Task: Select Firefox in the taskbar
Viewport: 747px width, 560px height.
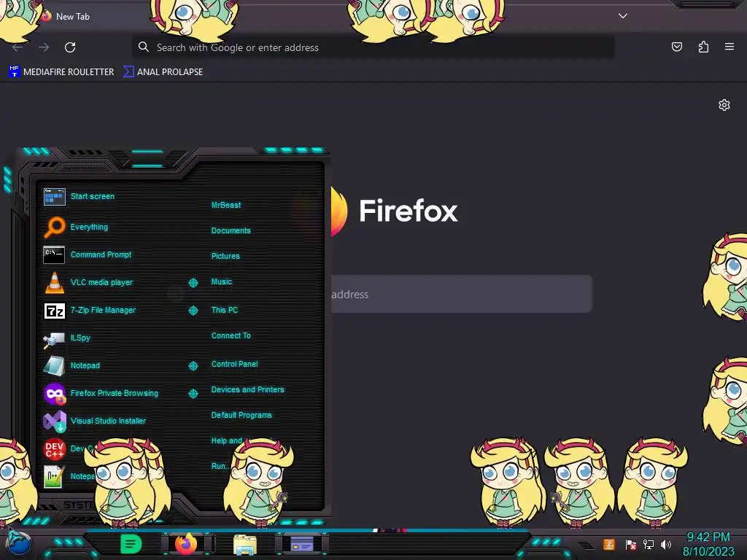Action: tap(186, 544)
